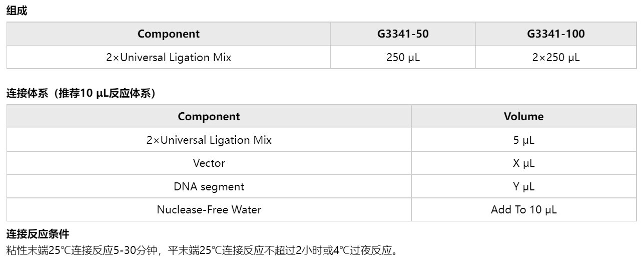
Task: Select the X μL volume cell
Action: [523, 163]
